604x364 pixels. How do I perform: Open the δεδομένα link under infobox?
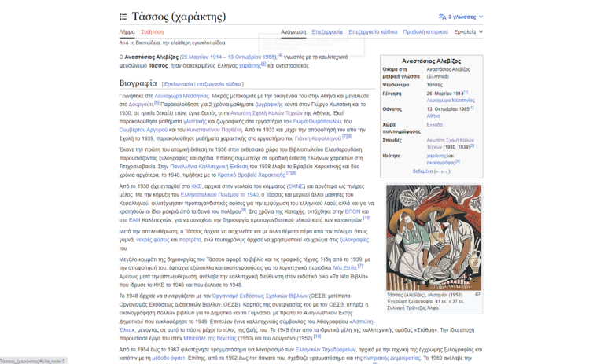pyautogui.click(x=422, y=171)
